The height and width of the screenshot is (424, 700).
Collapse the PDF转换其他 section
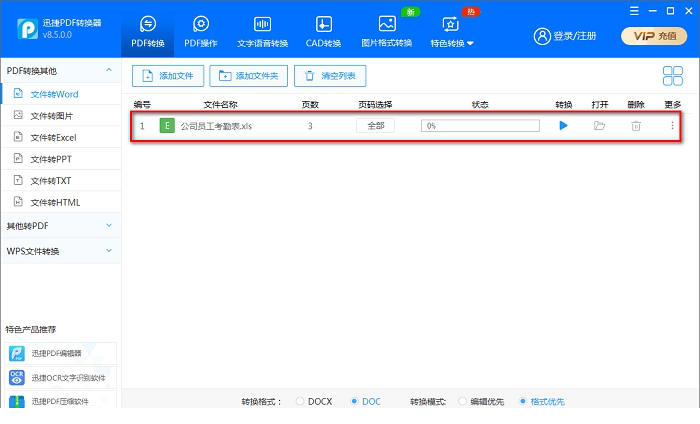pos(109,70)
